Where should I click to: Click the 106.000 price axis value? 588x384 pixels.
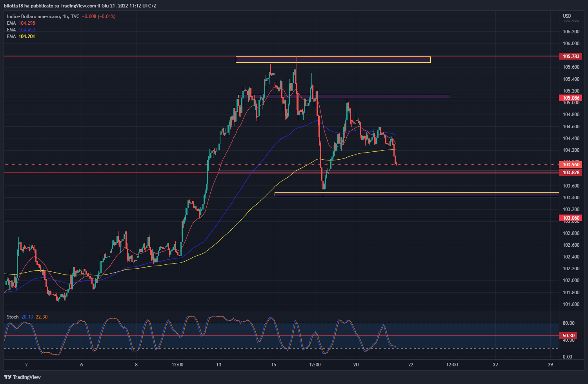pyautogui.click(x=571, y=44)
